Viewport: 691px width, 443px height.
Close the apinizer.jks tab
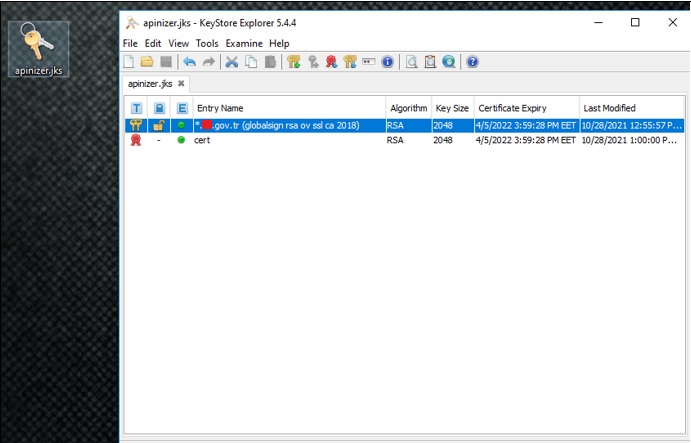point(181,84)
